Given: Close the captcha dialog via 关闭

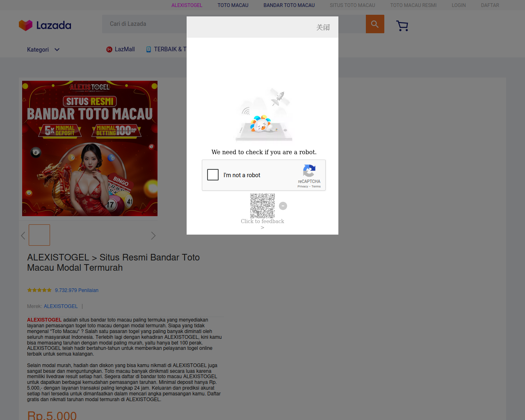Looking at the screenshot, I should click(323, 27).
